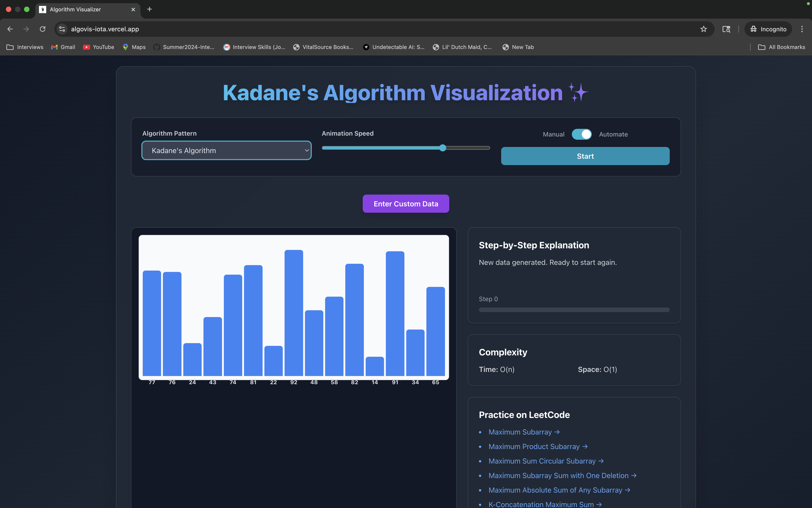Click the bar labeled 91
Viewport: 812px width, 508px height.
pyautogui.click(x=395, y=313)
